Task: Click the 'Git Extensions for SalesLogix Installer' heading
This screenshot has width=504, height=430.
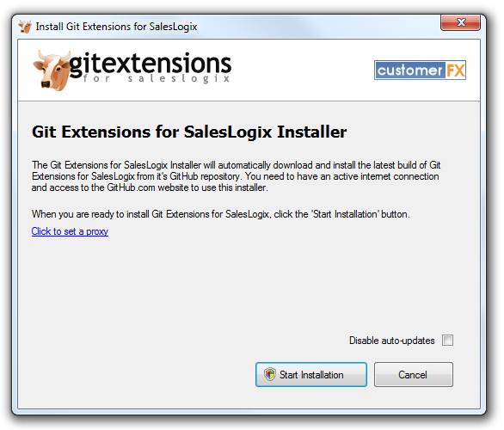Action: click(x=189, y=132)
